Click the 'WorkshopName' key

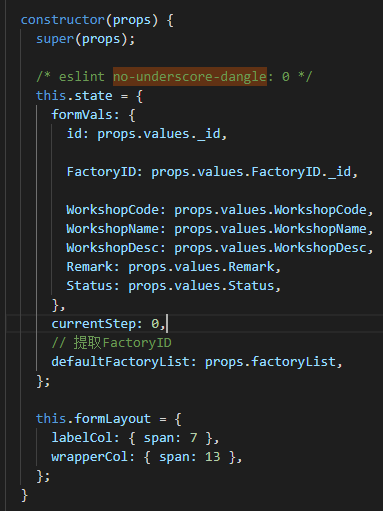tap(113, 229)
